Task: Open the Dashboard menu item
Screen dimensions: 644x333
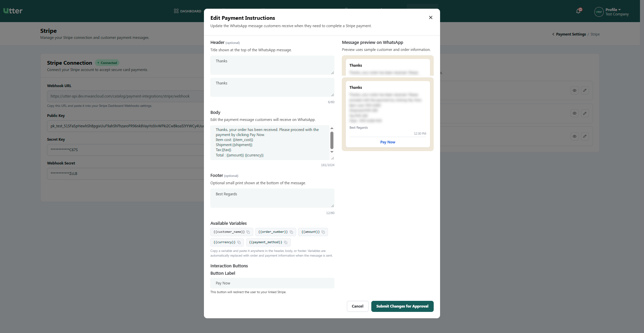Action: [x=187, y=11]
